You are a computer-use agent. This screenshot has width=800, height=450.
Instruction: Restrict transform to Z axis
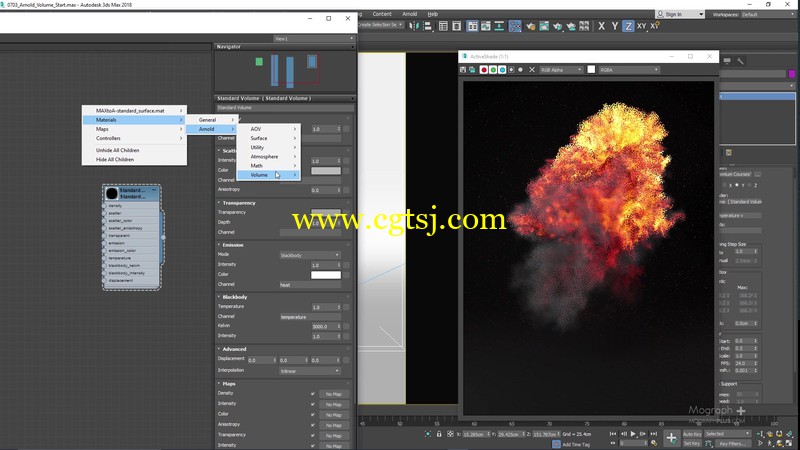pyautogui.click(x=628, y=26)
